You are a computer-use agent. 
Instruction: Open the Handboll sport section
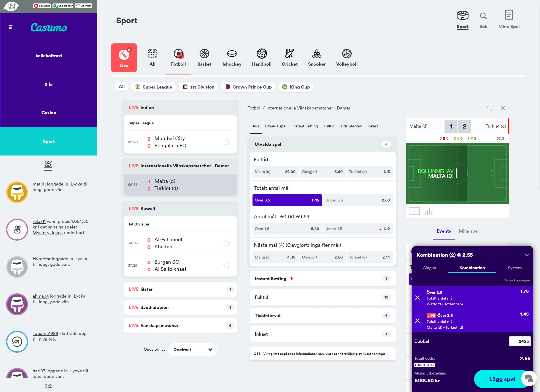pos(262,57)
